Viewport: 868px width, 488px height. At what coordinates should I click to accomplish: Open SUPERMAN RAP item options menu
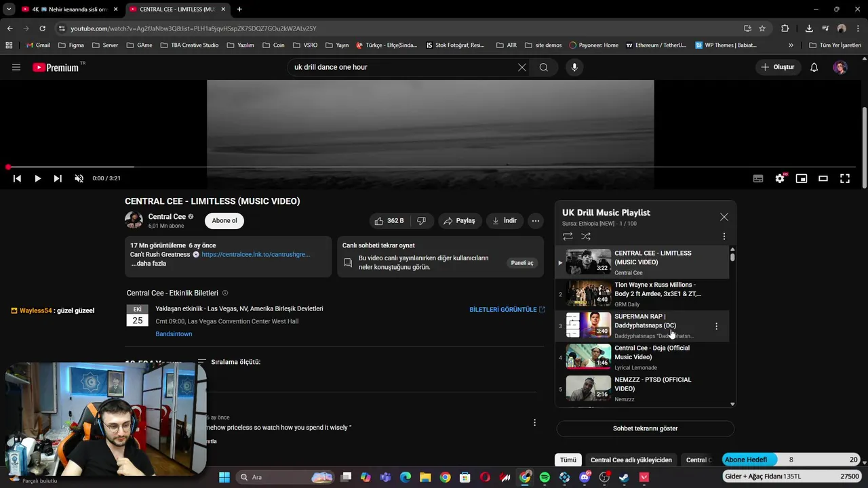coord(716,326)
